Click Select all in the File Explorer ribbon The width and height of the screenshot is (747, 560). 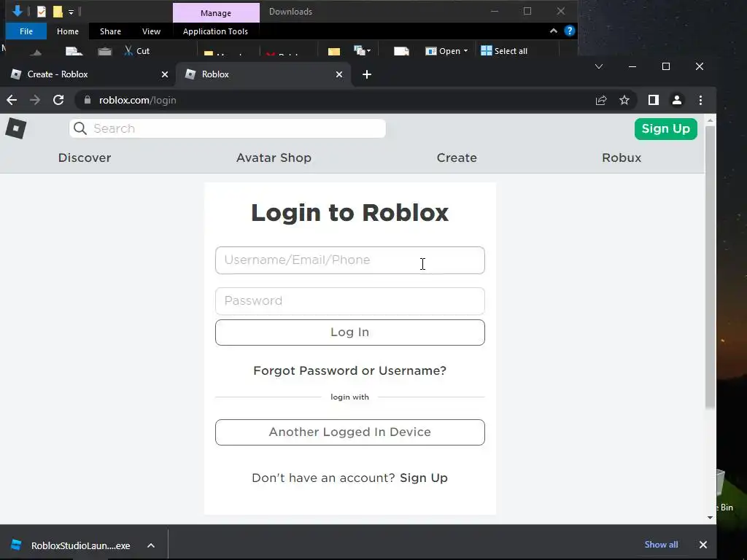504,51
